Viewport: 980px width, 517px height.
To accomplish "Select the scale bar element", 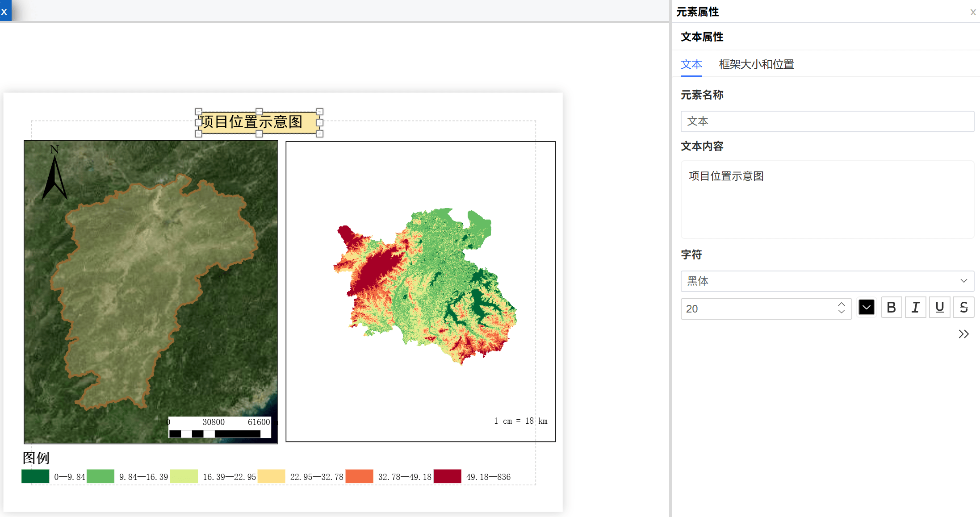I will [x=219, y=428].
